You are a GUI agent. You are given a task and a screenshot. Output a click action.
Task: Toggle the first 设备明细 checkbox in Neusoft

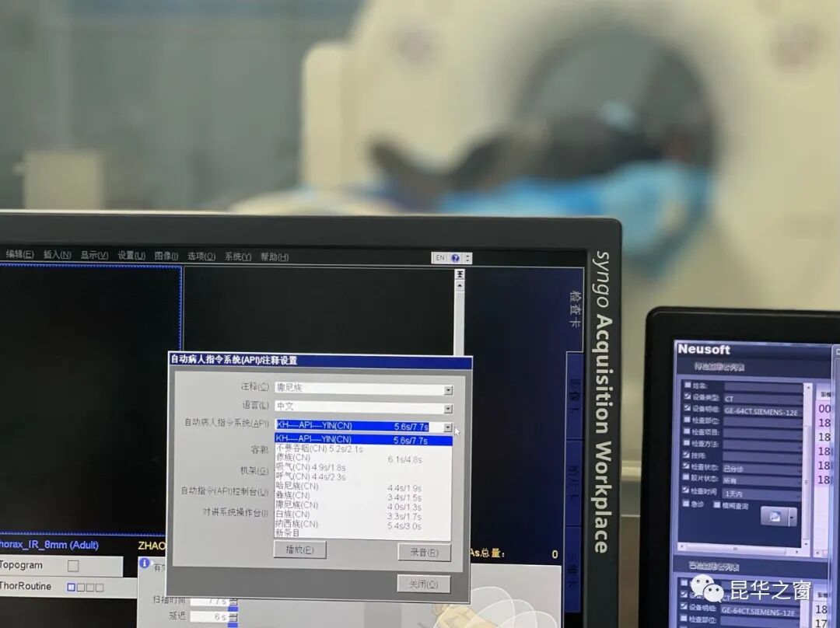tap(688, 408)
